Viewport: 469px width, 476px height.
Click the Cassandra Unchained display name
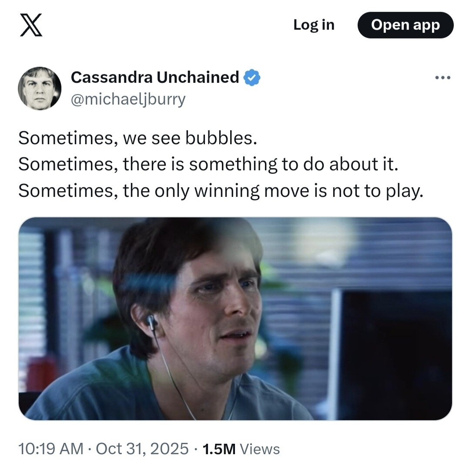154,77
